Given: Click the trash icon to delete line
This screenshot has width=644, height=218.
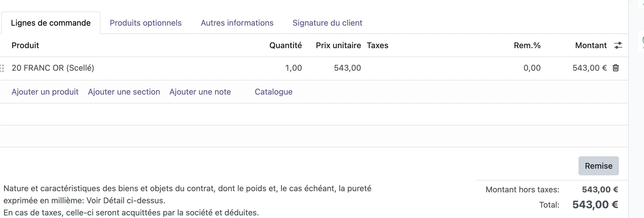Looking at the screenshot, I should (616, 68).
